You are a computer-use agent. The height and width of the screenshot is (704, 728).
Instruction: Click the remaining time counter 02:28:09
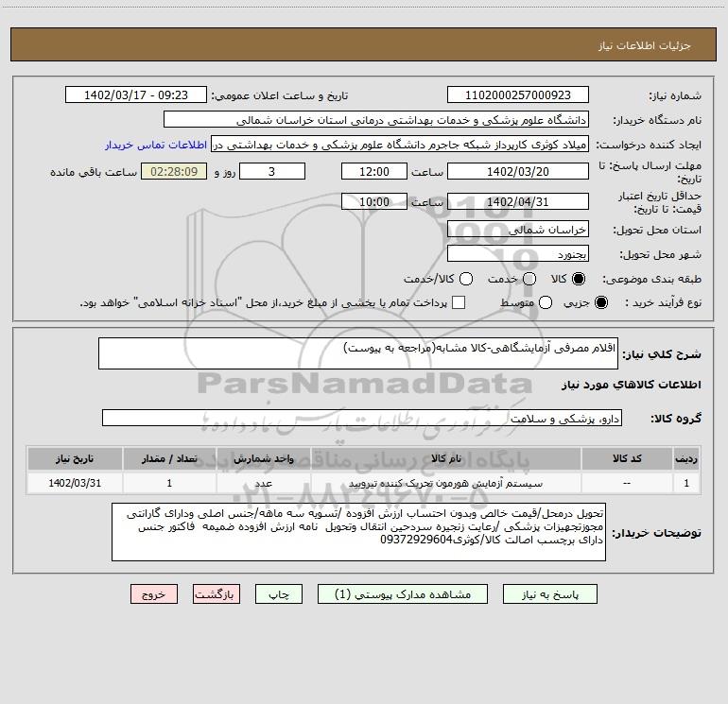[x=174, y=172]
